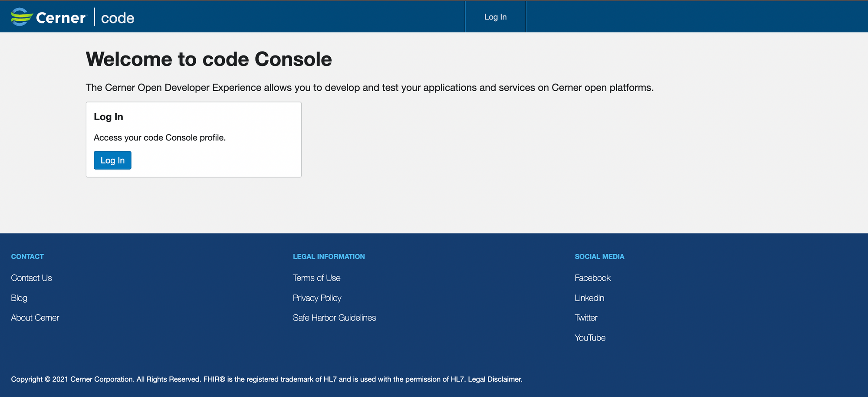This screenshot has width=868, height=397.
Task: Go to the LinkedIn link
Action: (589, 298)
